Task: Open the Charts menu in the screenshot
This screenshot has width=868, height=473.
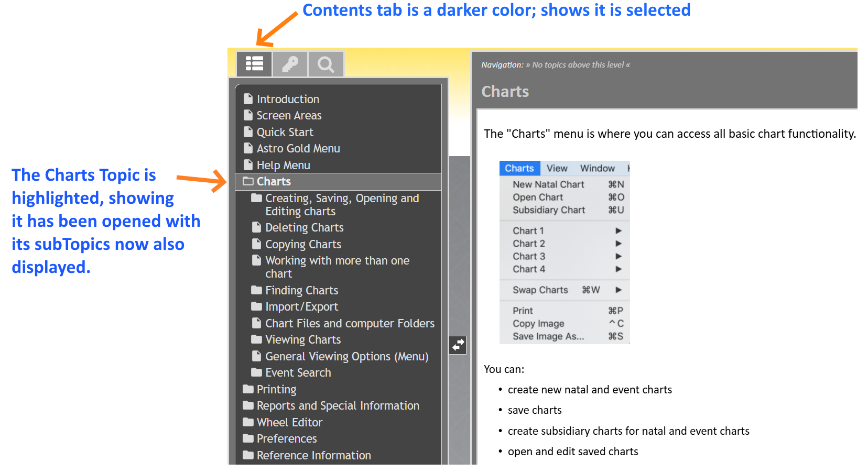Action: 519,168
